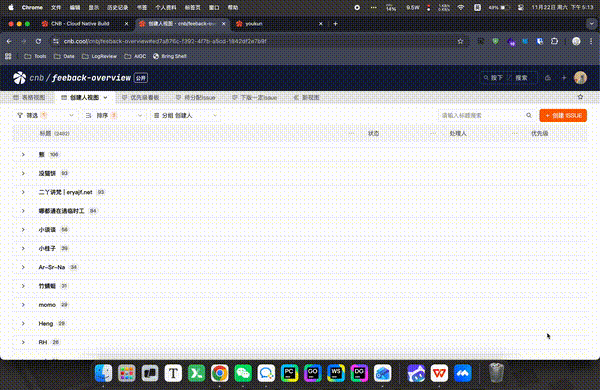Open the plus create menu in header
The width and height of the screenshot is (600, 390).
pyautogui.click(x=564, y=78)
